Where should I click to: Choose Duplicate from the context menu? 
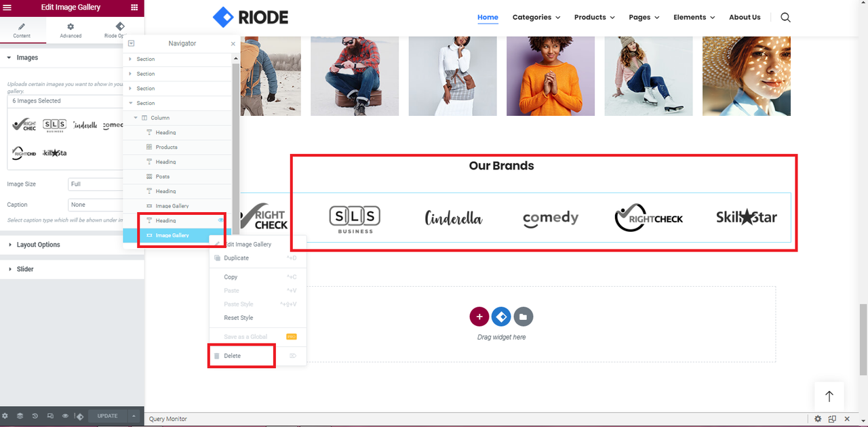(x=258, y=258)
